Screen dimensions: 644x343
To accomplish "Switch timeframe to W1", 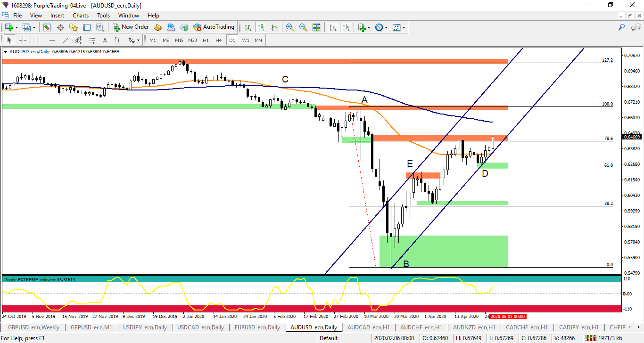I will [x=246, y=40].
